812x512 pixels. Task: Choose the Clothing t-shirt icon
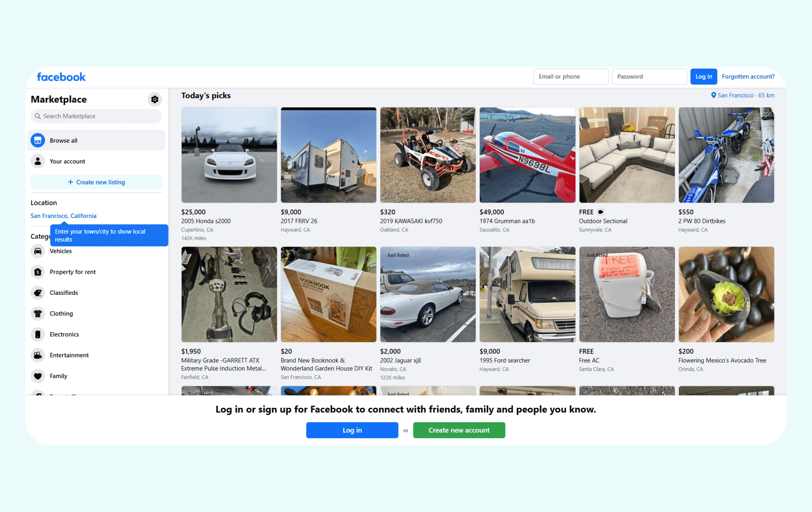point(38,313)
